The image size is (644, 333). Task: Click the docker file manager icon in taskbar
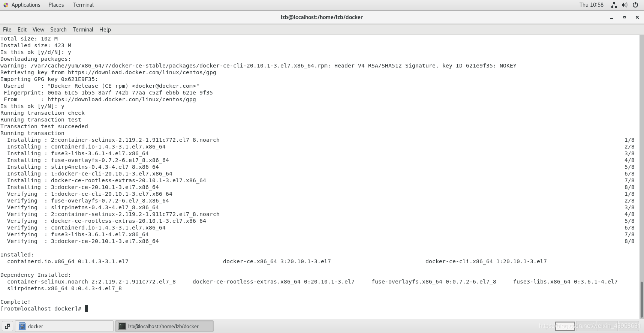point(22,326)
